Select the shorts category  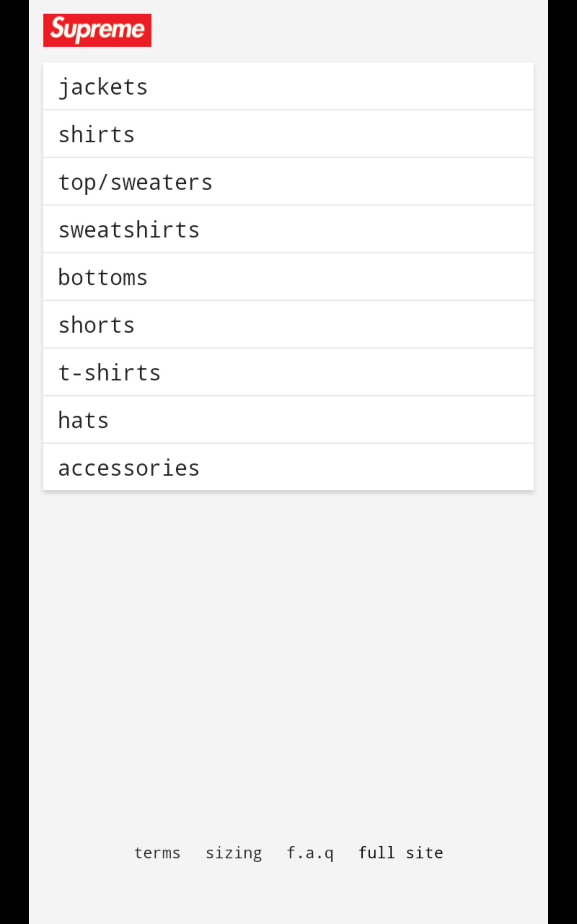pyautogui.click(x=288, y=325)
